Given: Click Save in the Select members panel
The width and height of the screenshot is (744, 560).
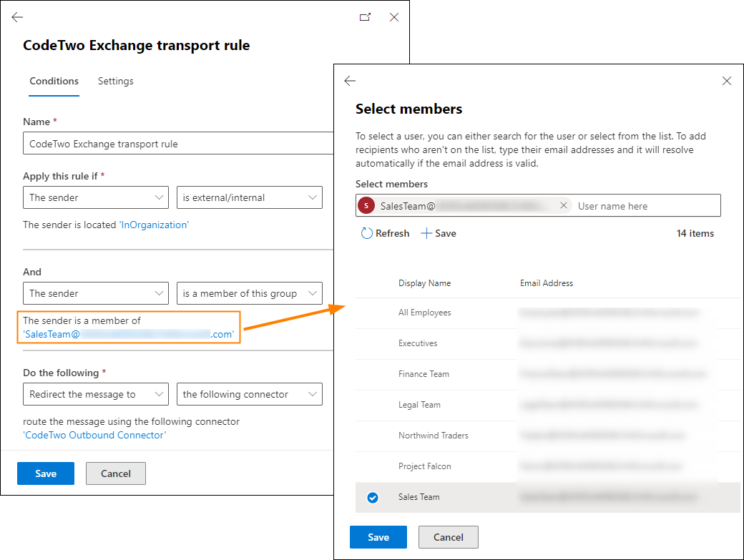Looking at the screenshot, I should click(378, 537).
